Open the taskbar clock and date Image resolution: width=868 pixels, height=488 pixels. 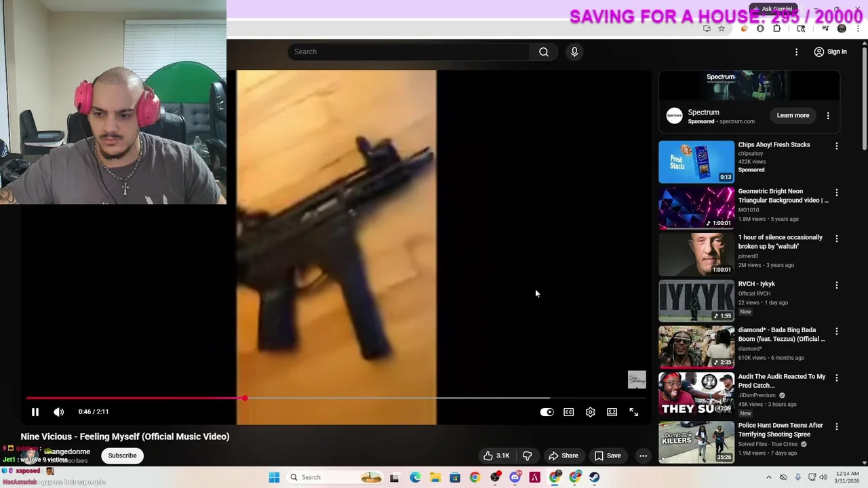(848, 477)
